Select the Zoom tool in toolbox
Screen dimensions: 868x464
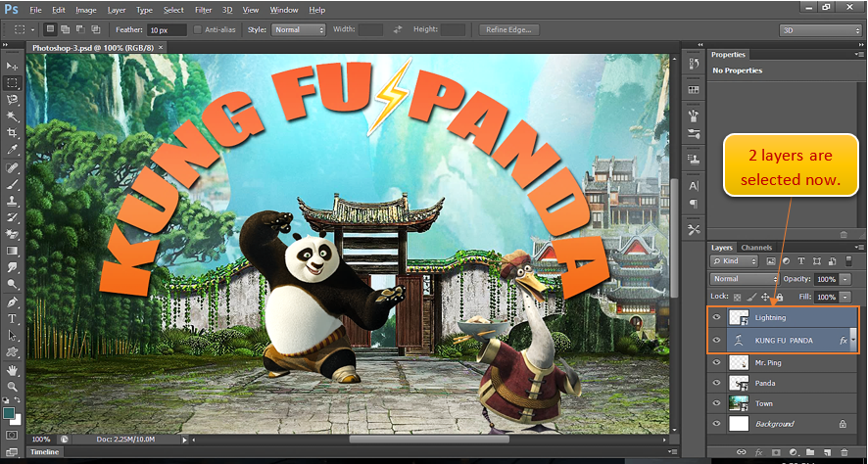(x=12, y=387)
